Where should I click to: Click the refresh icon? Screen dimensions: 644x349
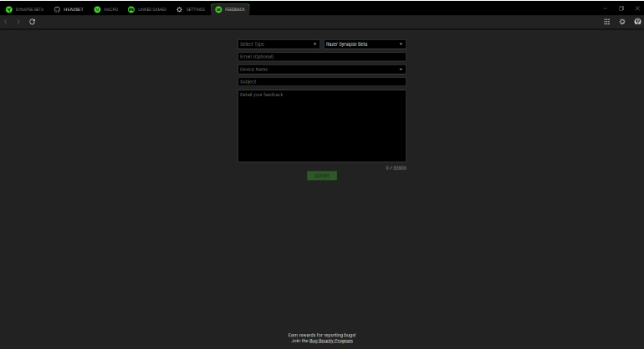(x=32, y=22)
